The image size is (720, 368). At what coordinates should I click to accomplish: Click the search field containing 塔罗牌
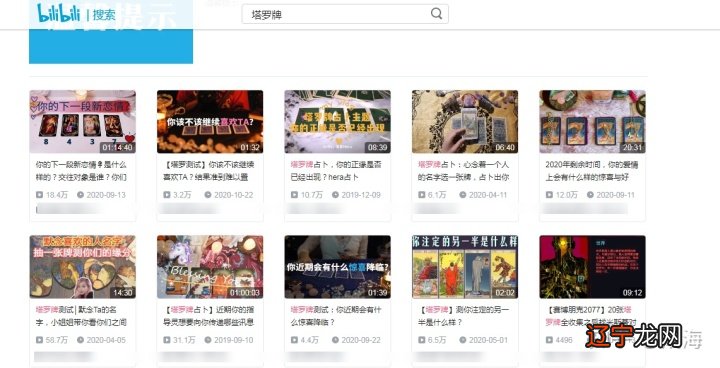tap(345, 14)
